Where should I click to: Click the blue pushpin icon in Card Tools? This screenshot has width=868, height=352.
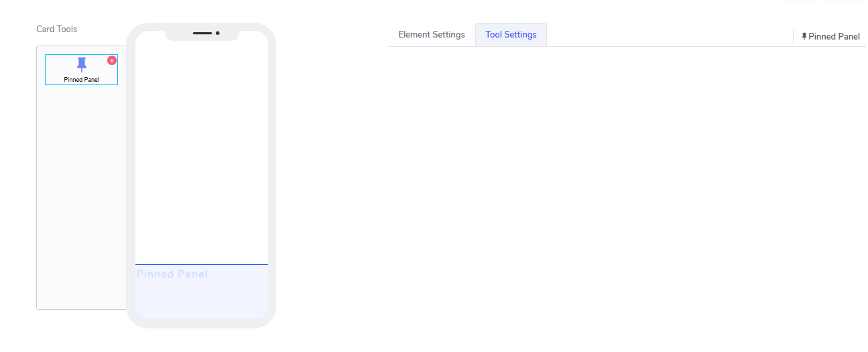click(x=82, y=65)
